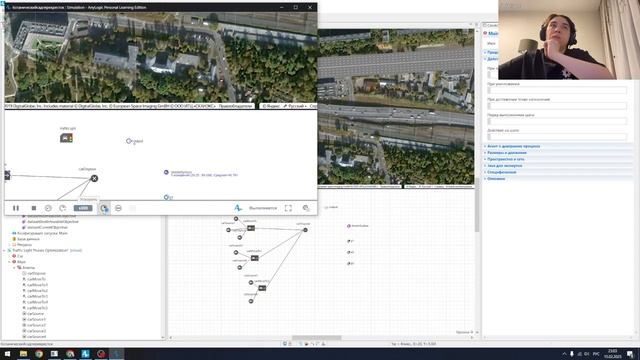The width and height of the screenshot is (640, 360).
Task: Select carMoveTo4 in the project tree
Action: (37, 302)
